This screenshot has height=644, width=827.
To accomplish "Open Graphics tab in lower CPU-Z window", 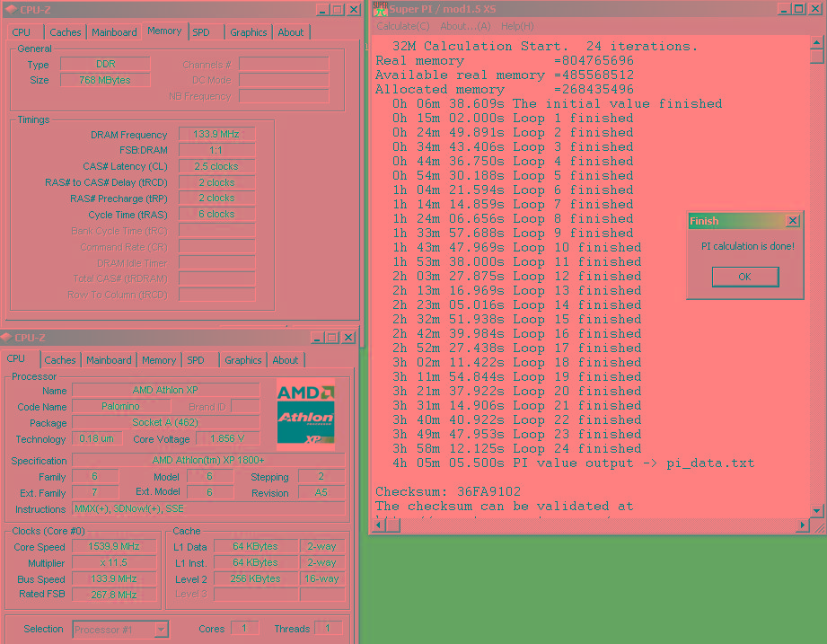I will pyautogui.click(x=243, y=360).
